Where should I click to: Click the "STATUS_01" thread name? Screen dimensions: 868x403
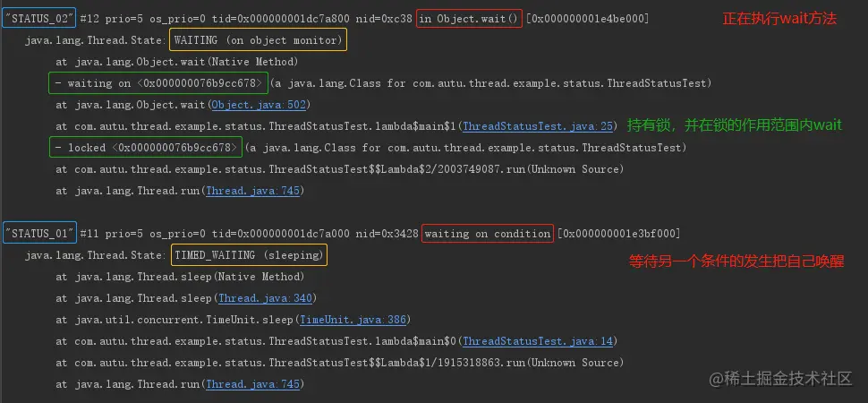pyautogui.click(x=38, y=234)
